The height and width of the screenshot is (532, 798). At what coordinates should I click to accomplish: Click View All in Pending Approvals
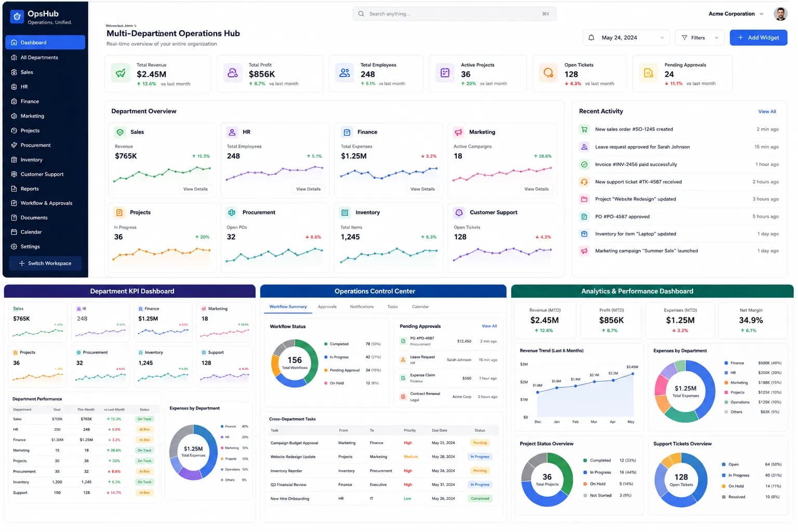(489, 326)
